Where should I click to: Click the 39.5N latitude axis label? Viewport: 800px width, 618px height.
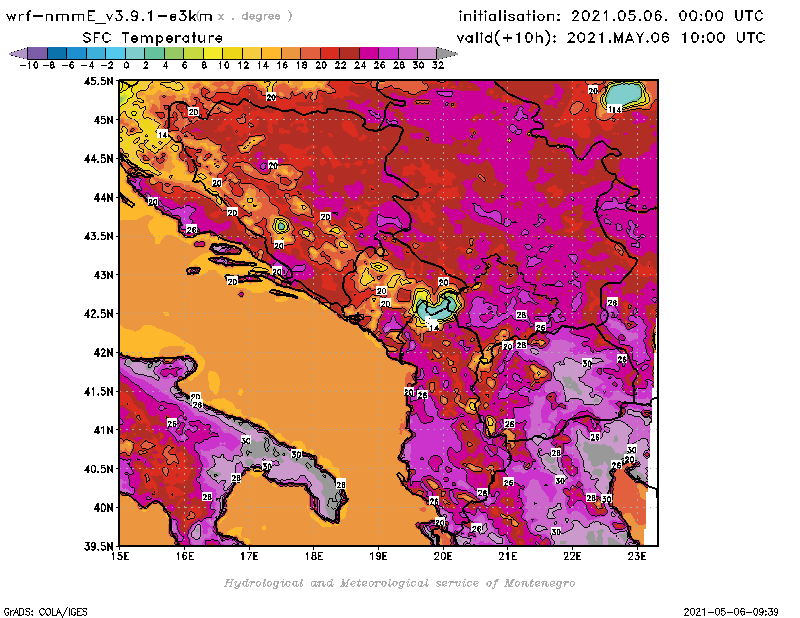pyautogui.click(x=98, y=547)
